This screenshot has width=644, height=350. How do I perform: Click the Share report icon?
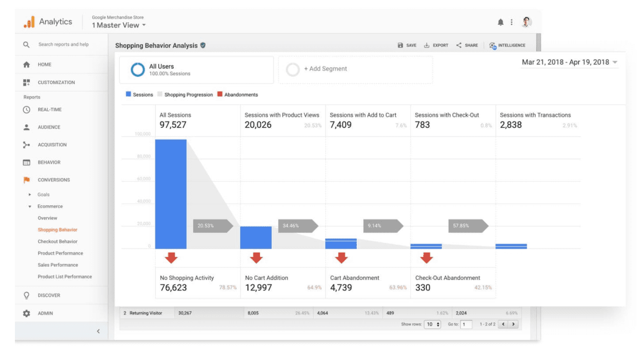(x=459, y=45)
